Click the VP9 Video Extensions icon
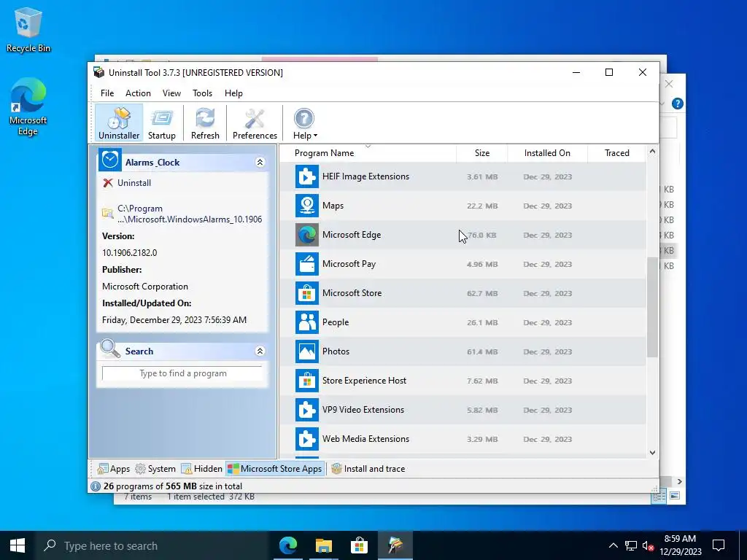The image size is (747, 560). point(307,410)
